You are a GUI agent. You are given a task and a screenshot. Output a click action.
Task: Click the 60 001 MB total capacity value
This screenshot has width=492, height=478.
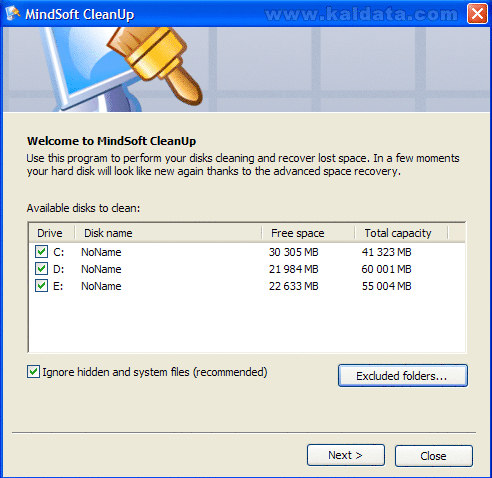coord(387,269)
